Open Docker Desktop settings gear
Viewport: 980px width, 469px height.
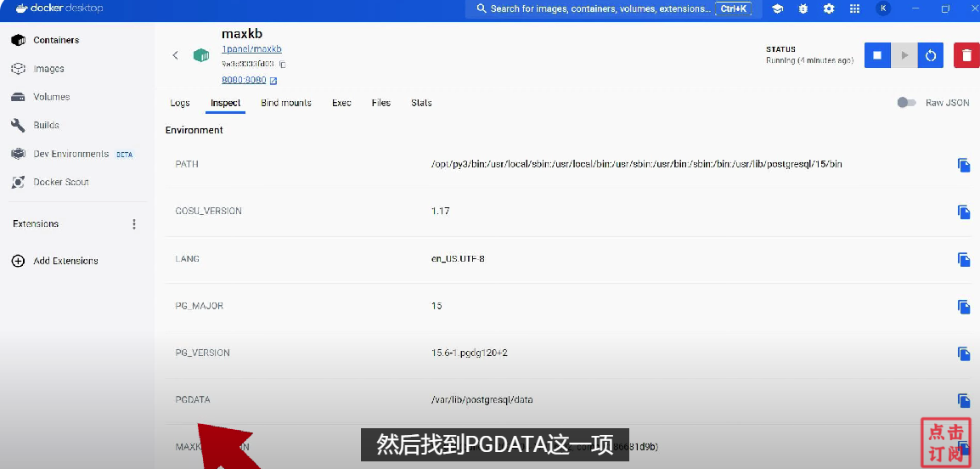pos(829,8)
